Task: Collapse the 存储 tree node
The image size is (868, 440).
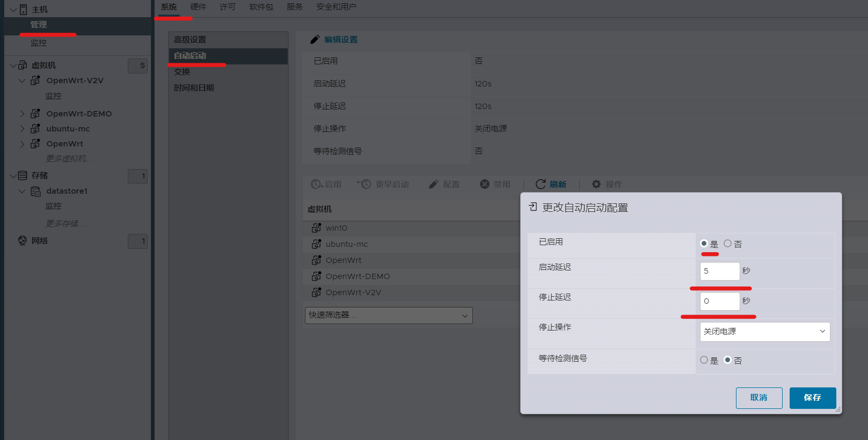Action: pyautogui.click(x=13, y=175)
